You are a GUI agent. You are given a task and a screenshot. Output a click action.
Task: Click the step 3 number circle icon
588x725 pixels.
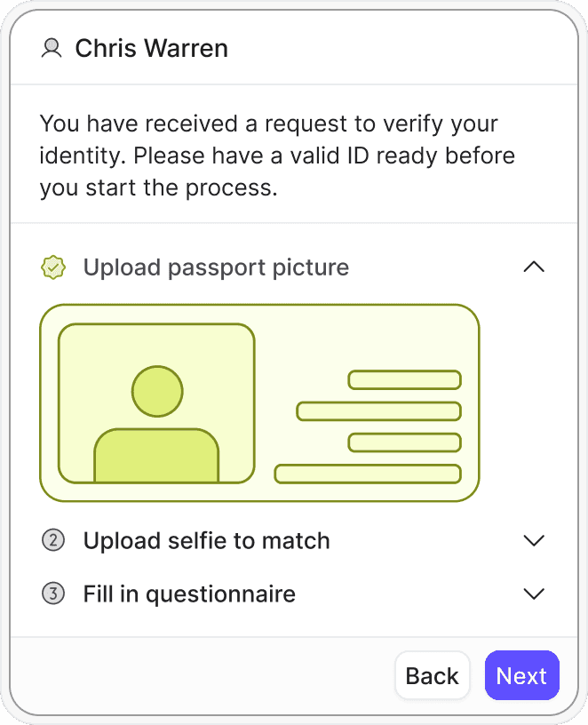pyautogui.click(x=53, y=594)
